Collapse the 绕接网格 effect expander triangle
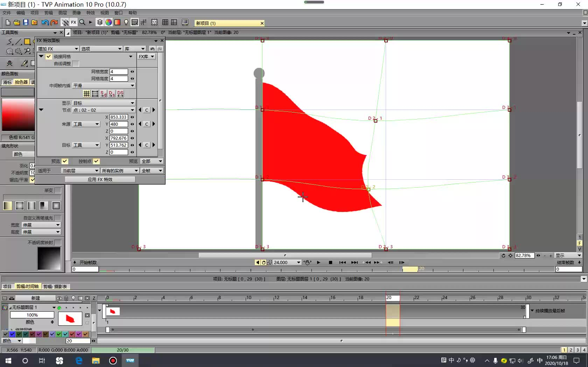Screen dimensions: 588x367 click(41, 56)
